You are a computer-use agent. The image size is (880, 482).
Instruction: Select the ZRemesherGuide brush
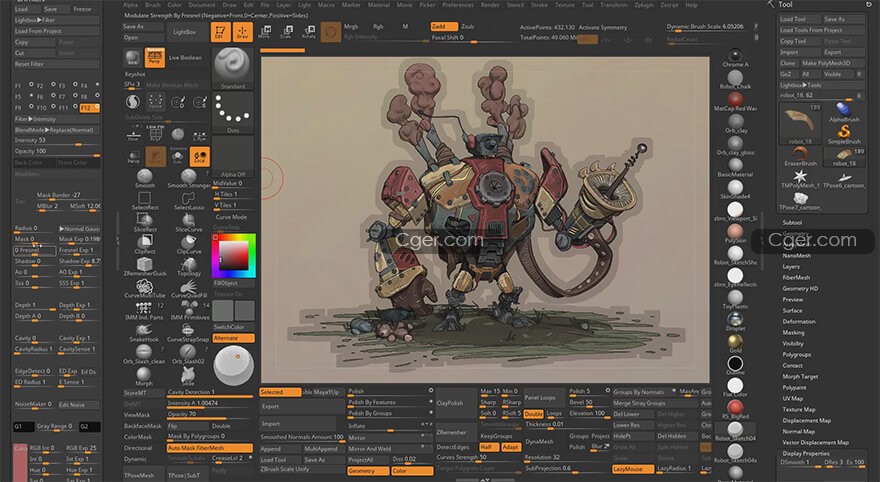[x=145, y=267]
